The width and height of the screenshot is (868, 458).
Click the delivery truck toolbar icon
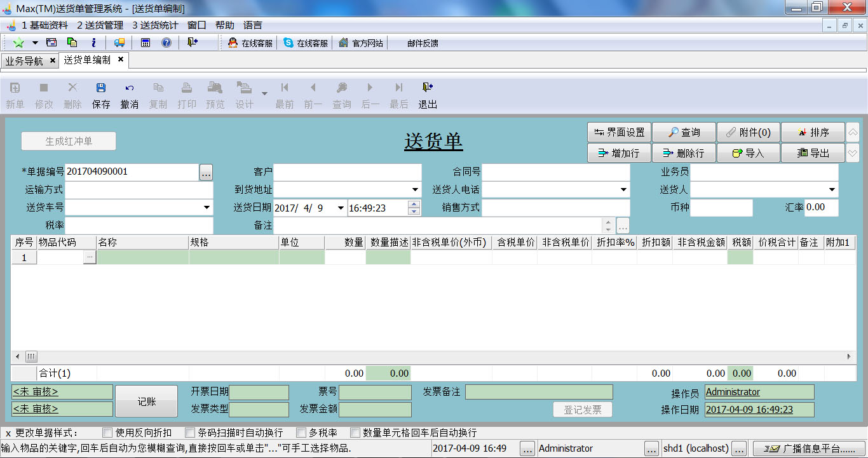coord(119,43)
